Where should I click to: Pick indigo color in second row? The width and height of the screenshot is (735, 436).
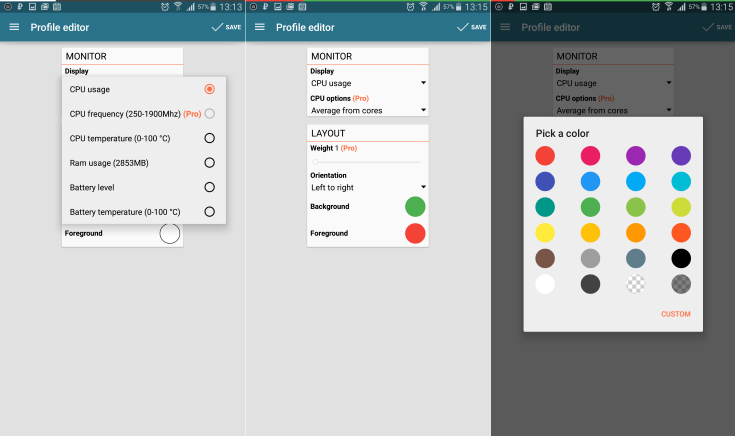tap(545, 181)
